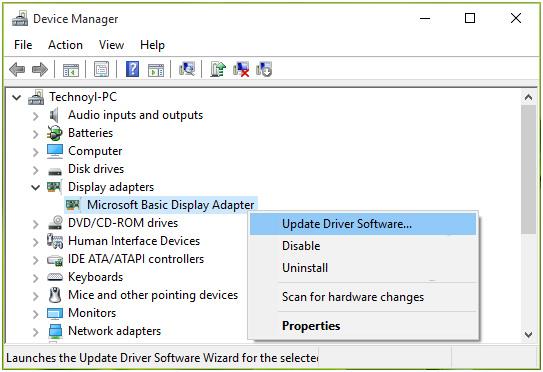Open the View menu

pyautogui.click(x=112, y=45)
